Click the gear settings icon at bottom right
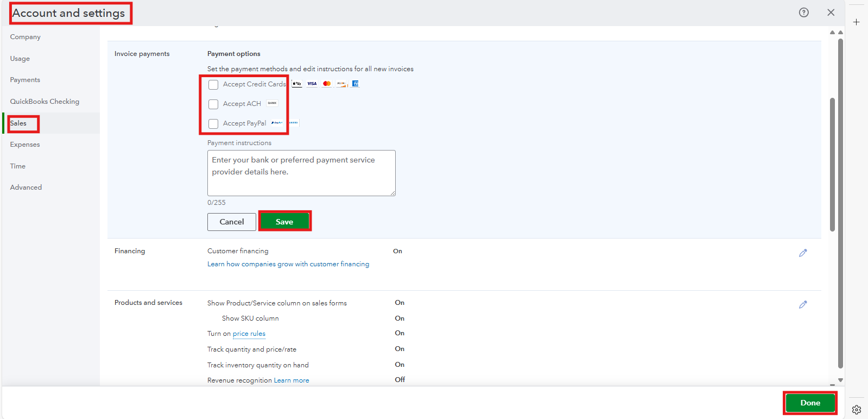This screenshot has height=419, width=868. pos(857,410)
